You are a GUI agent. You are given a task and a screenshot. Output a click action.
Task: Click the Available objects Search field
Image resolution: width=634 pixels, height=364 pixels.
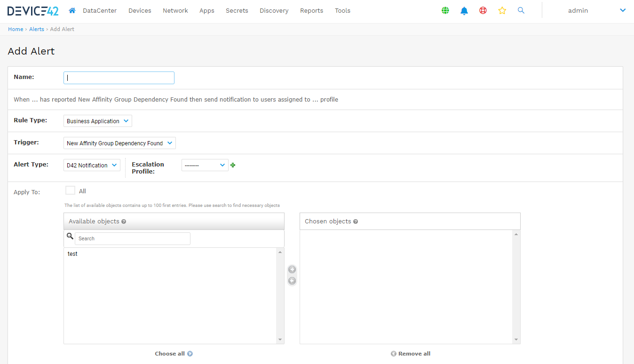(133, 238)
